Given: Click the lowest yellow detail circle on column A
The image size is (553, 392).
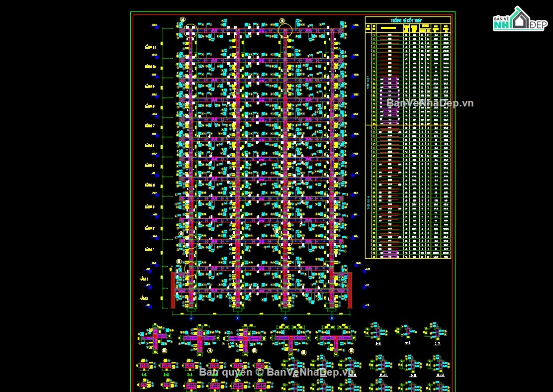Looking at the screenshot, I should [x=190, y=269].
